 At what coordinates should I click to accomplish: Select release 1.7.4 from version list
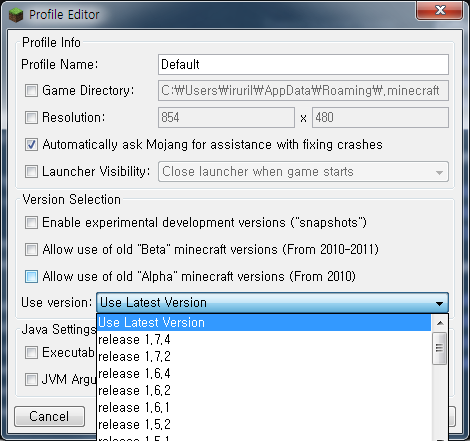click(x=264, y=340)
